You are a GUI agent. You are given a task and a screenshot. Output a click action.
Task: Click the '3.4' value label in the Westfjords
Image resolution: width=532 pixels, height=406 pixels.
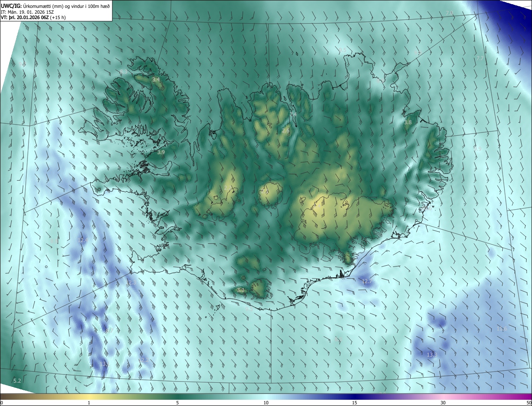pos(156,79)
